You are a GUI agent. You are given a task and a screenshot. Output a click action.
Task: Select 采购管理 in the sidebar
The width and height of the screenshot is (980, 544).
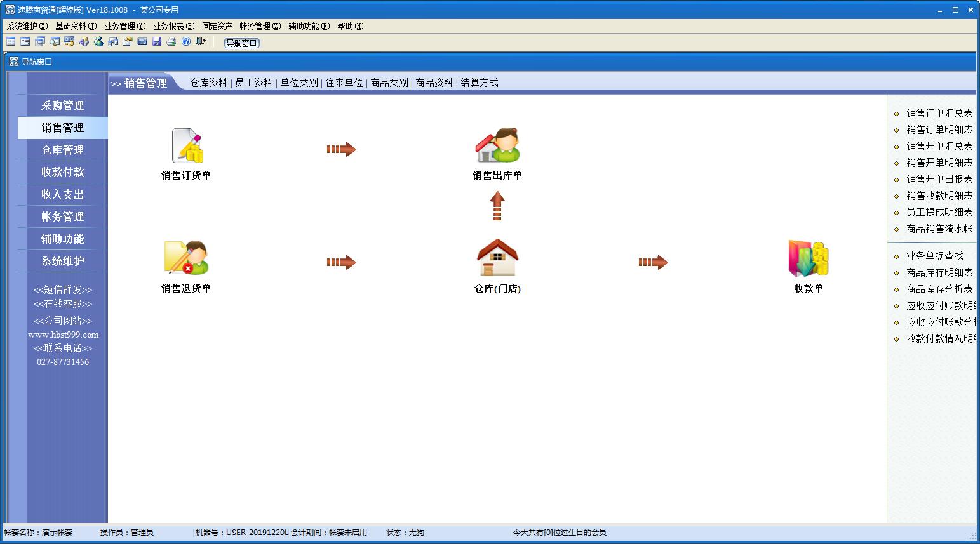(63, 105)
